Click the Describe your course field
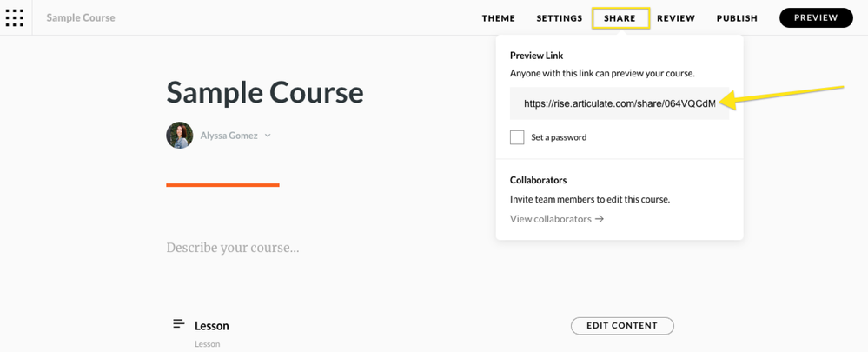 point(233,248)
